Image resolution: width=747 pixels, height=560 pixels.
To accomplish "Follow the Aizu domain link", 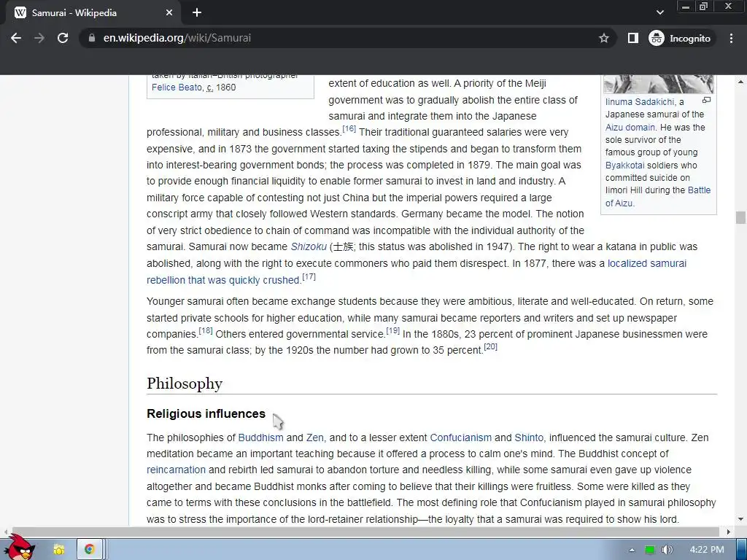I will [630, 127].
